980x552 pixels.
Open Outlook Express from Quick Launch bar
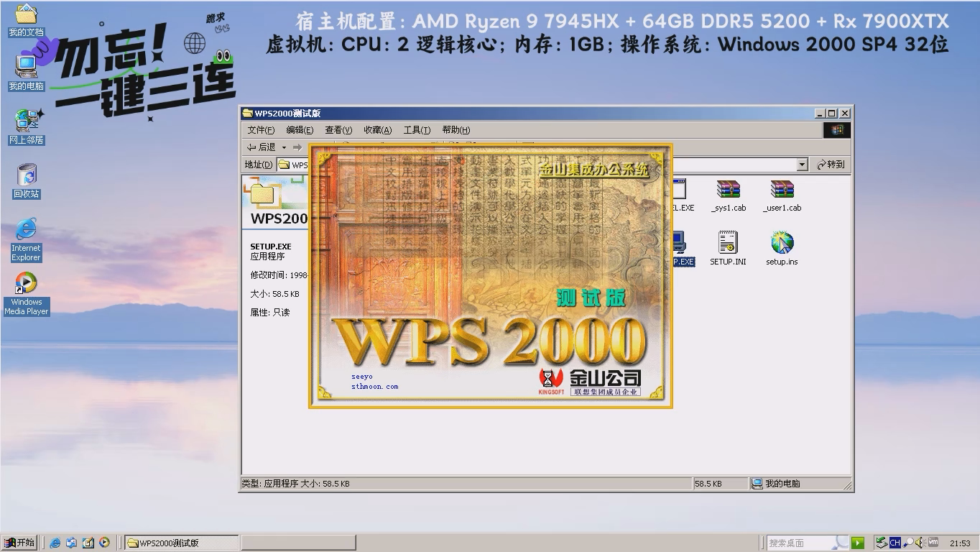[x=71, y=543]
